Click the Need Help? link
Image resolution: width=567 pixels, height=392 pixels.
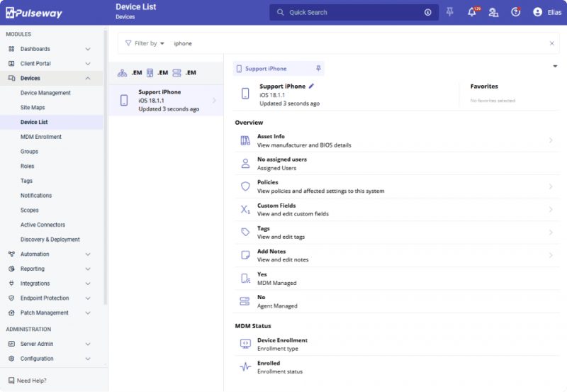tap(28, 381)
